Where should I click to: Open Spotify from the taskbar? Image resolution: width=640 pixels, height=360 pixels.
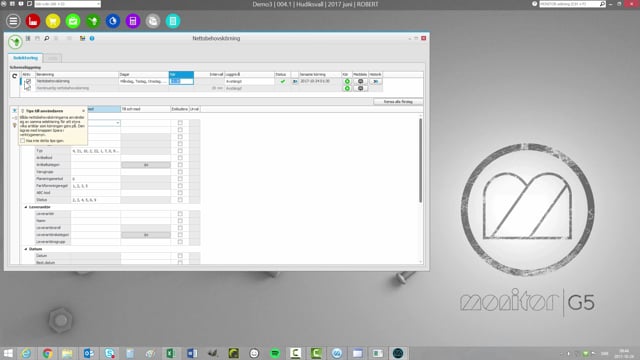click(275, 353)
